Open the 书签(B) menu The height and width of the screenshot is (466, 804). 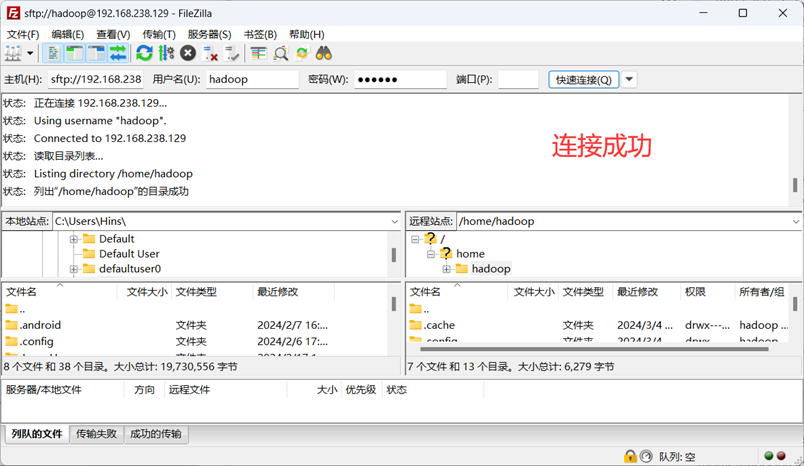[260, 34]
